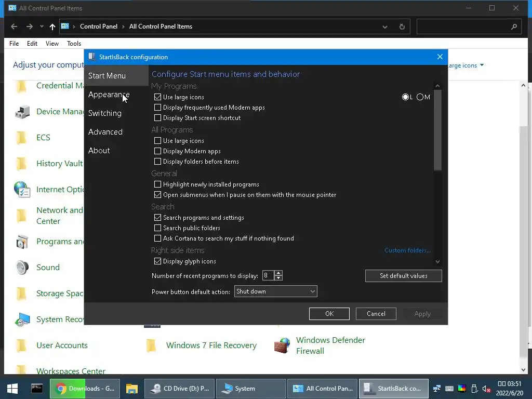This screenshot has width=532, height=399.
Task: Click the colorful display tray icon
Action: click(462, 389)
